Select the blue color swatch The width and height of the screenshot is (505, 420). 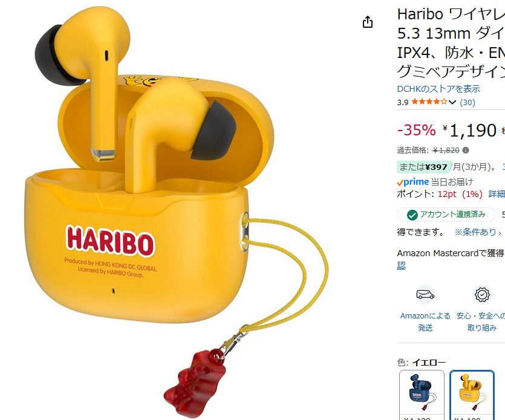[422, 395]
